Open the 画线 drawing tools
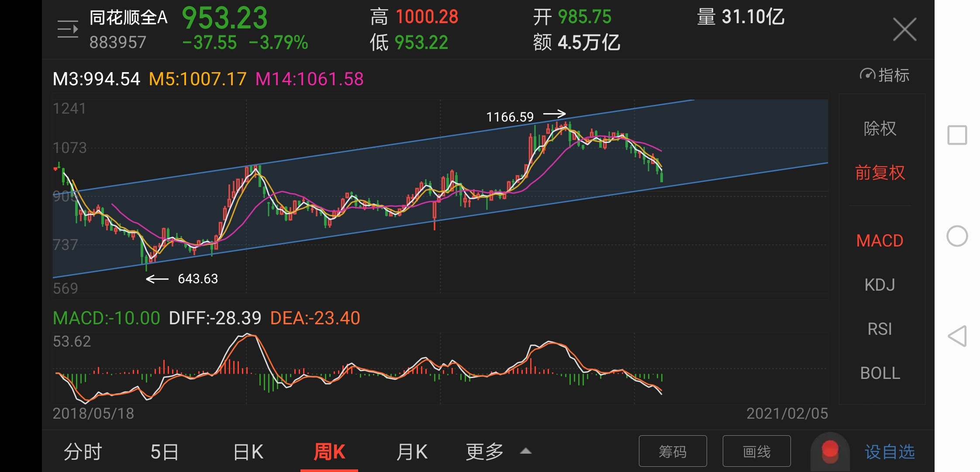The image size is (980, 472). click(756, 451)
